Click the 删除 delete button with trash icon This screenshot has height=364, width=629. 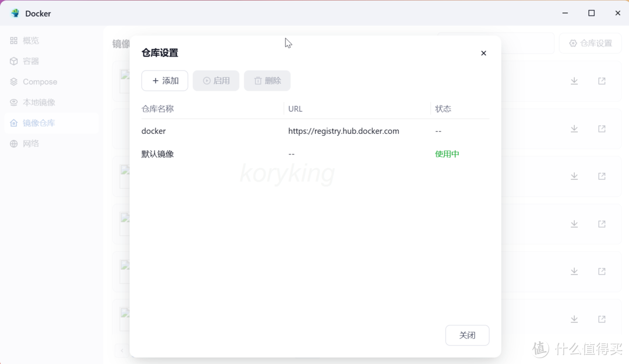(x=267, y=80)
